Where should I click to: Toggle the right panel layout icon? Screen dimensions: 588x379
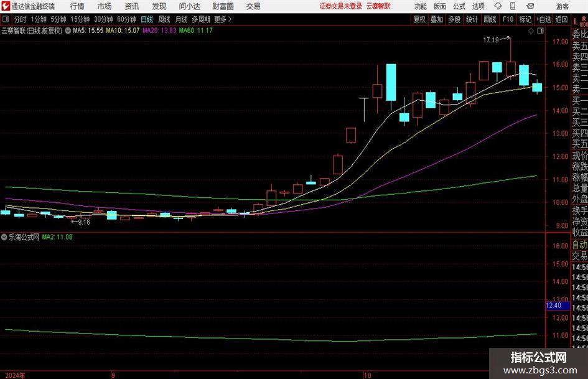(540, 31)
